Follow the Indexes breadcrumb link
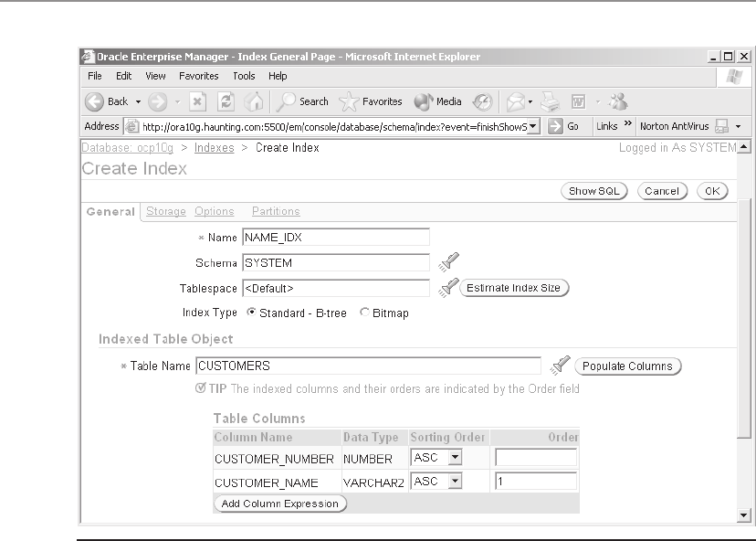 (214, 148)
